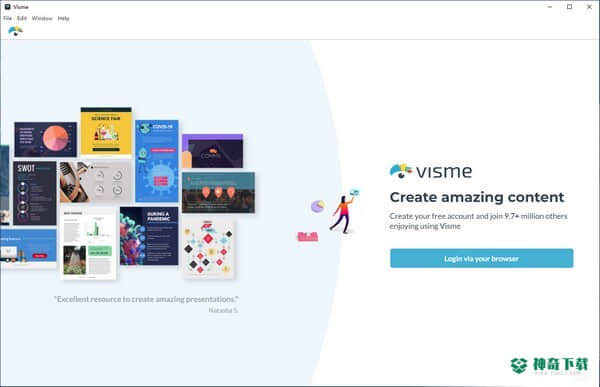Image resolution: width=600 pixels, height=387 pixels.
Task: Select the SWOT dark template thumbnail
Action: tap(35, 193)
